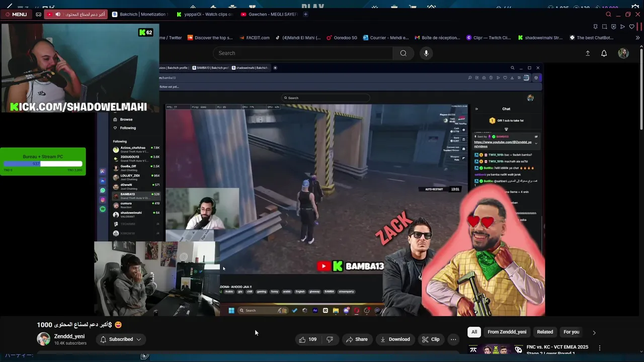Click the Gift 1 sub to take 1st banner
The image size is (644, 362).
click(x=506, y=121)
